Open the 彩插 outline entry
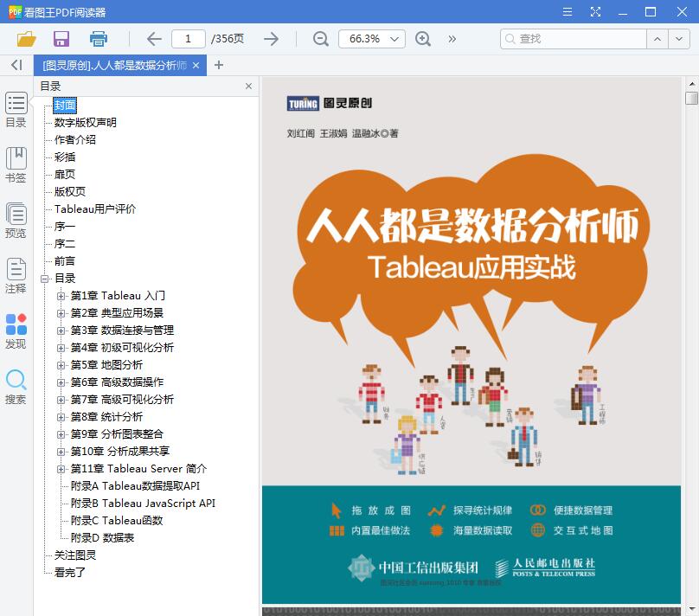699x616 pixels. [65, 157]
